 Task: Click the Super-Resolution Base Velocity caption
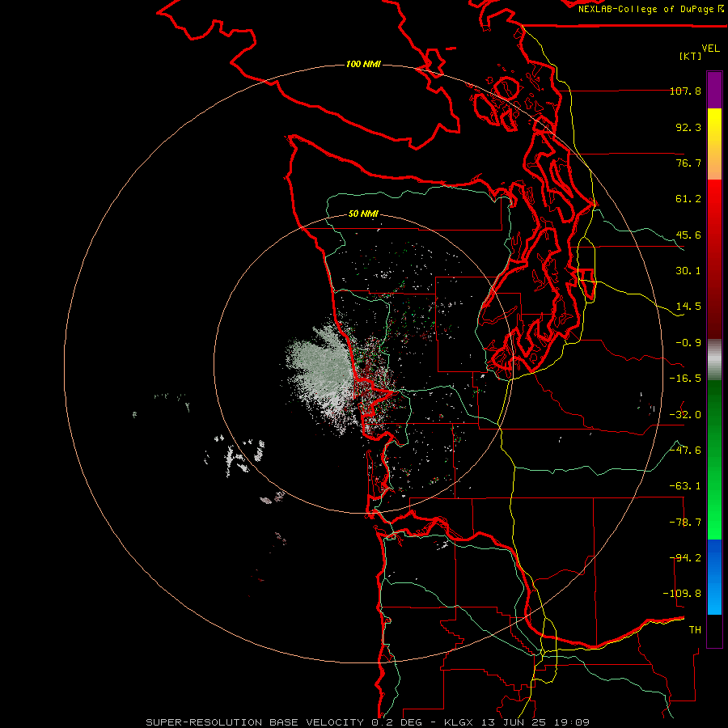click(367, 722)
